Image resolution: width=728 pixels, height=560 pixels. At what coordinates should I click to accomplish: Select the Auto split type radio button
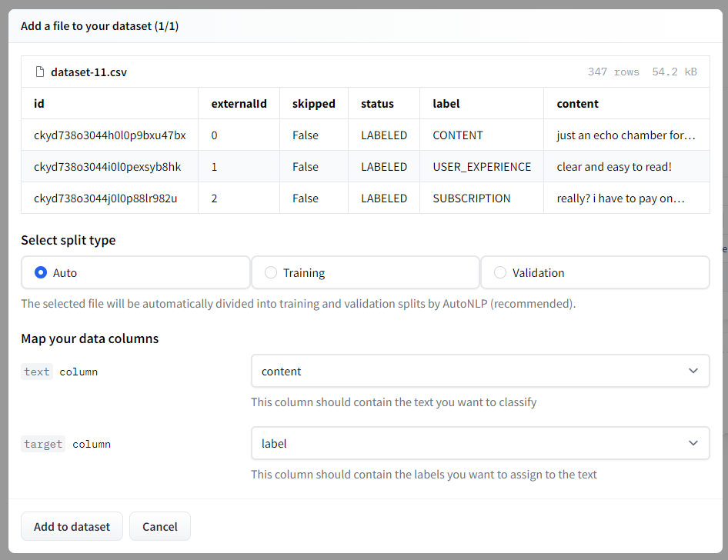click(42, 272)
